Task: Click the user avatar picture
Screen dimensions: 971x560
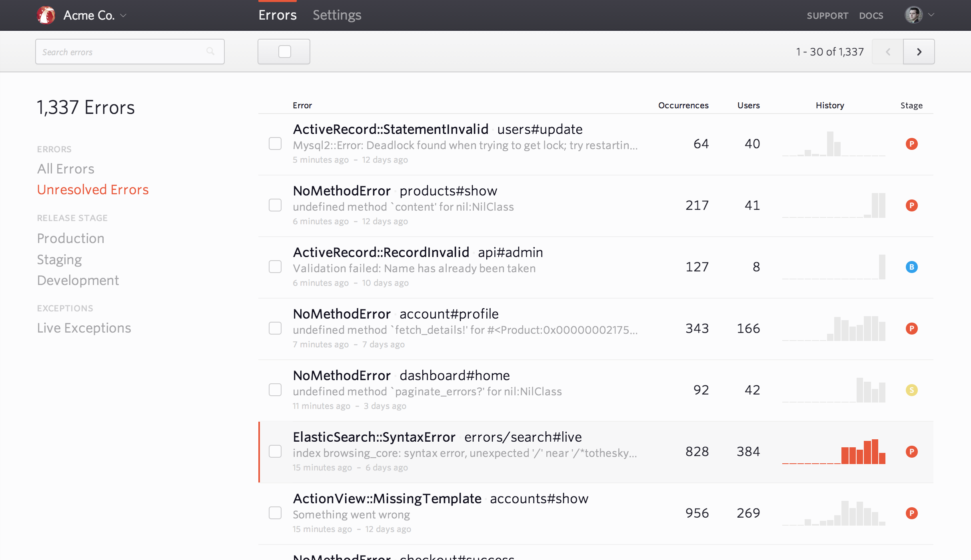Action: point(913,15)
